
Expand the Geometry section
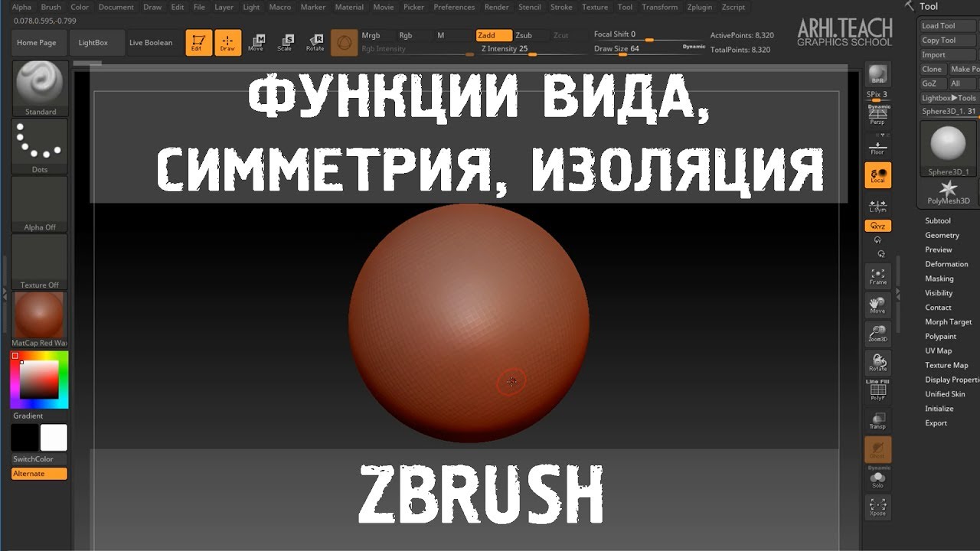tap(942, 236)
